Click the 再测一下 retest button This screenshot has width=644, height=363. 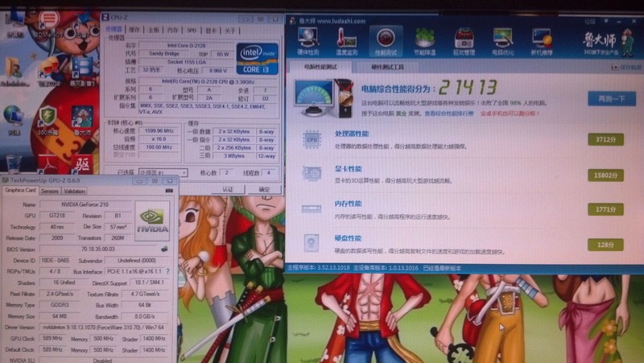[612, 99]
